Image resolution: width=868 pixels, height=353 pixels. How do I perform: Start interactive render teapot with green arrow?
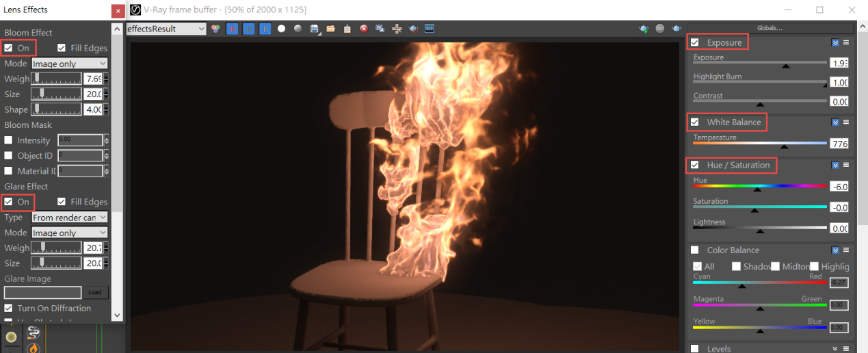coord(644,29)
